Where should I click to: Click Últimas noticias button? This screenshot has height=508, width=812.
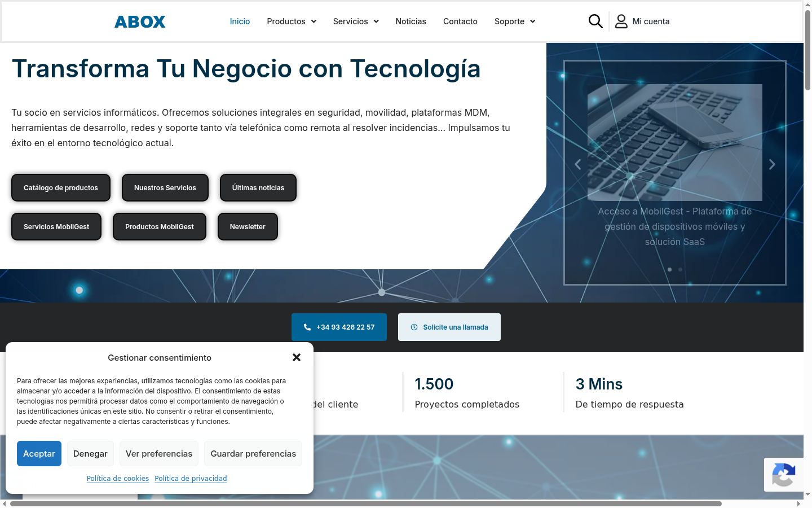pos(258,187)
